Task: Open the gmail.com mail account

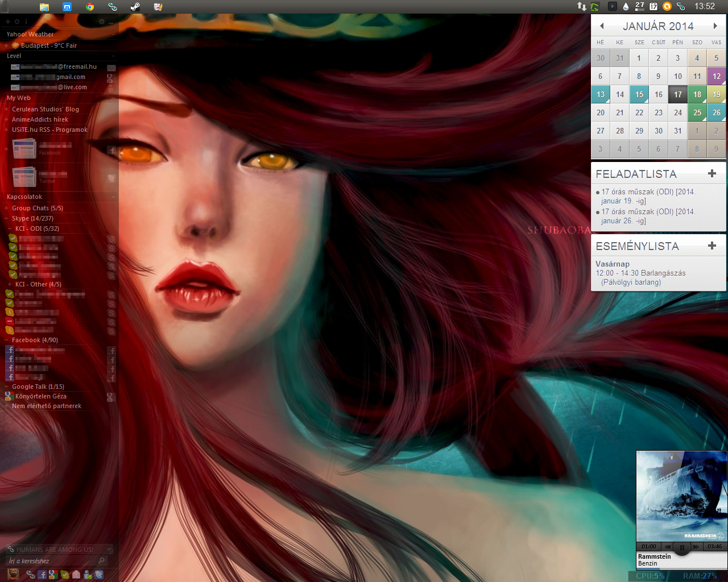Action: pyautogui.click(x=48, y=77)
